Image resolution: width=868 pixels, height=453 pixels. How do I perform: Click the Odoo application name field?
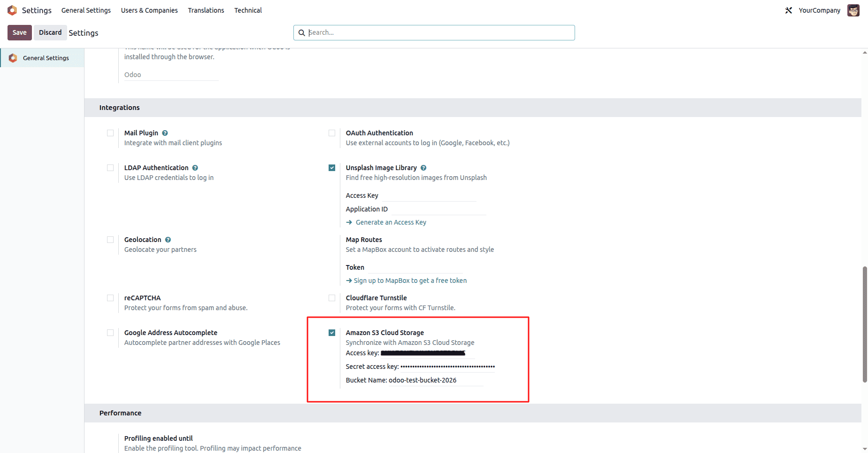171,75
